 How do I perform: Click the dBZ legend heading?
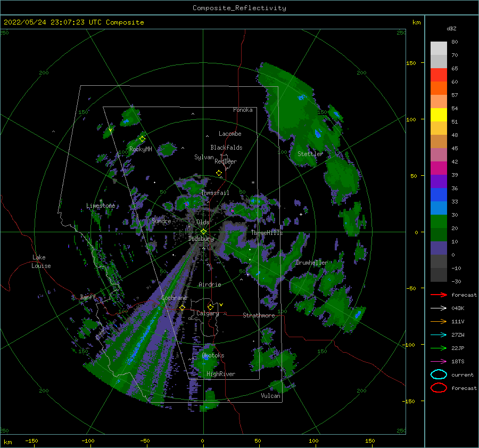451,29
